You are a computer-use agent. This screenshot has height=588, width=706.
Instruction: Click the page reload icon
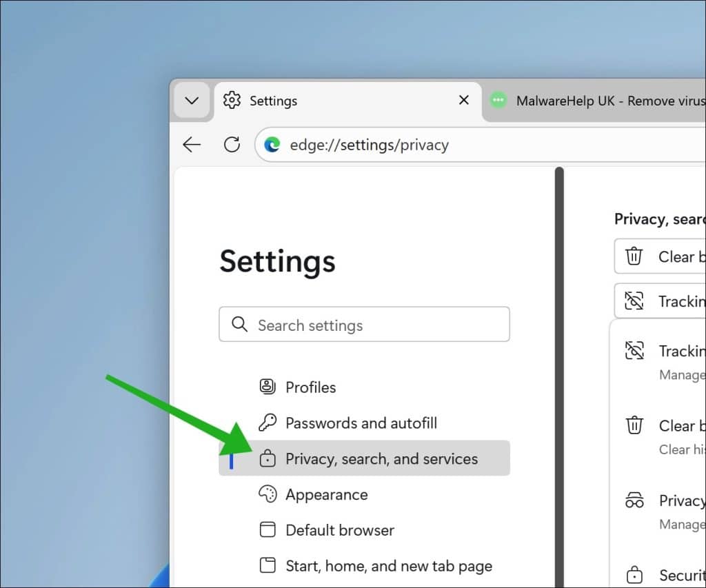tap(232, 145)
